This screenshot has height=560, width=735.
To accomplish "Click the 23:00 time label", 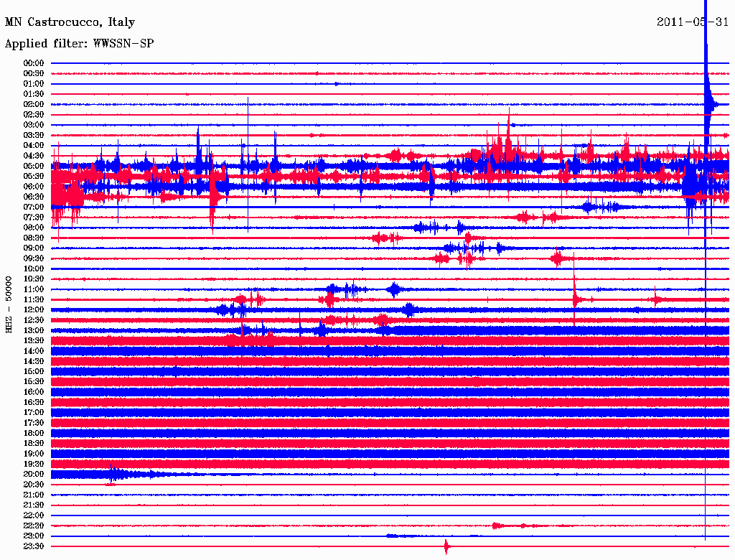I will (34, 536).
